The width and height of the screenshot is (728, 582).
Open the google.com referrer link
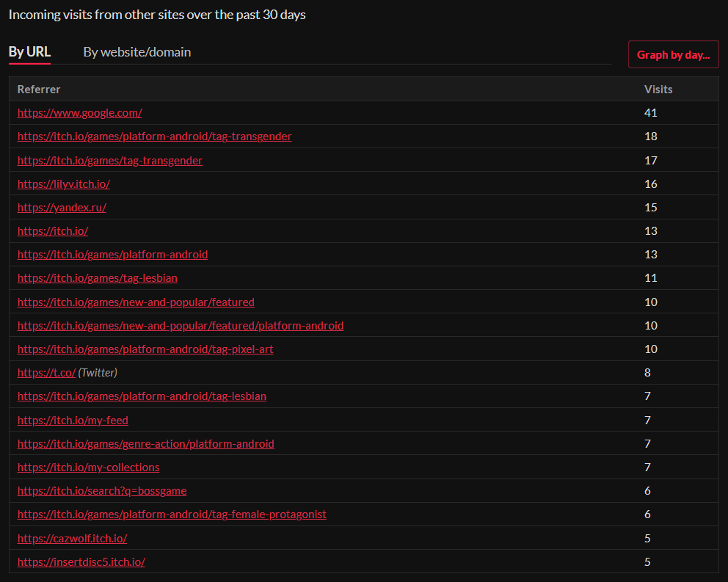[x=79, y=113]
